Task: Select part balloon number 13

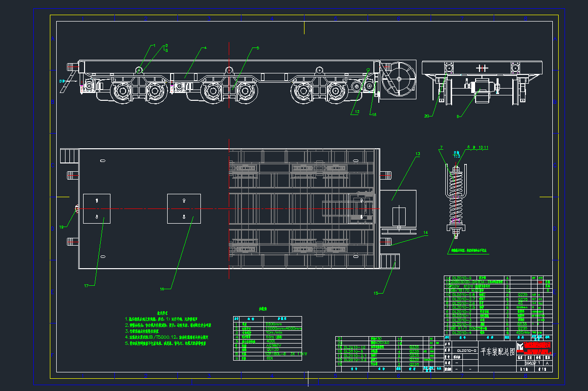Action: (417, 154)
